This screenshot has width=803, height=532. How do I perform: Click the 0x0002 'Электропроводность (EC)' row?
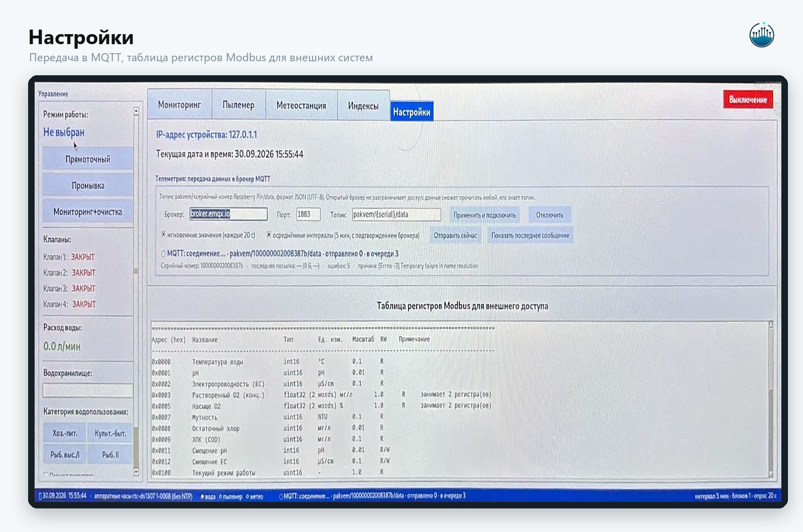pos(269,383)
